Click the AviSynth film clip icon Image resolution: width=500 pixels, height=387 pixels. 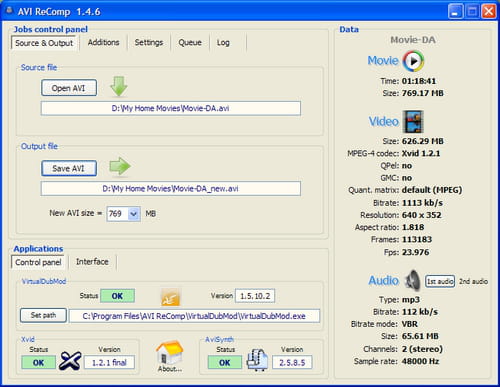257,360
